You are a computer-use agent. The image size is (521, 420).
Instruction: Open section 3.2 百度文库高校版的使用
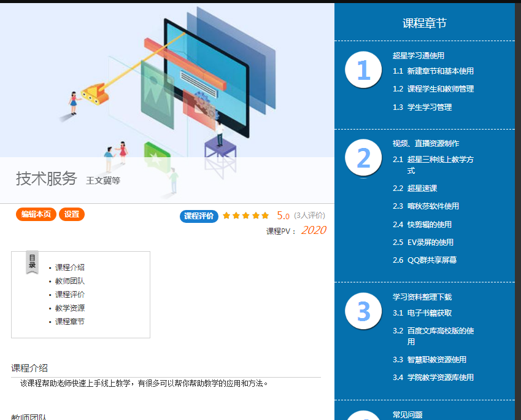[433, 336]
